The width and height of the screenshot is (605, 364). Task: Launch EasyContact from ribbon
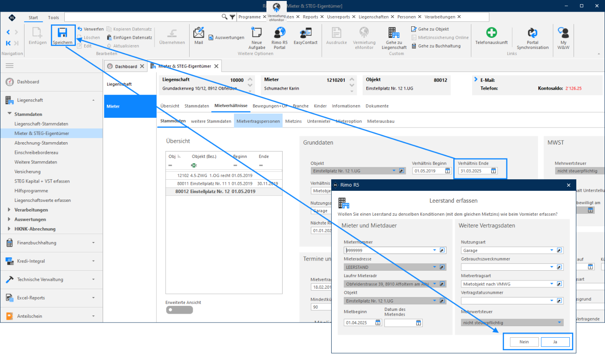[305, 36]
